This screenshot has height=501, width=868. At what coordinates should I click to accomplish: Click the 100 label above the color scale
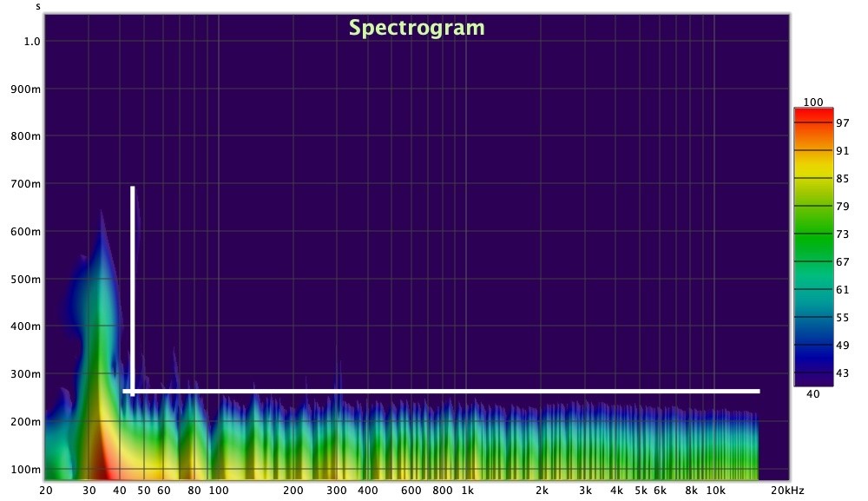(x=813, y=102)
